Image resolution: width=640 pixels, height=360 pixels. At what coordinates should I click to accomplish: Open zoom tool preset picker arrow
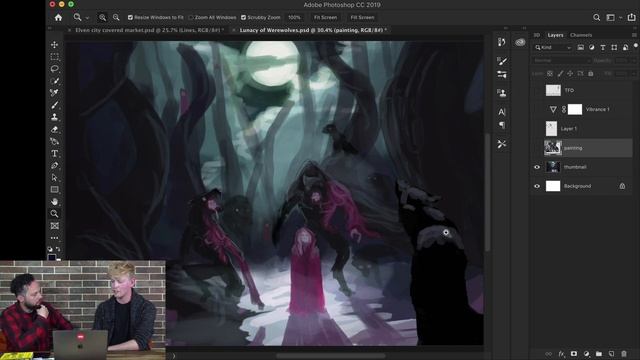[87, 18]
